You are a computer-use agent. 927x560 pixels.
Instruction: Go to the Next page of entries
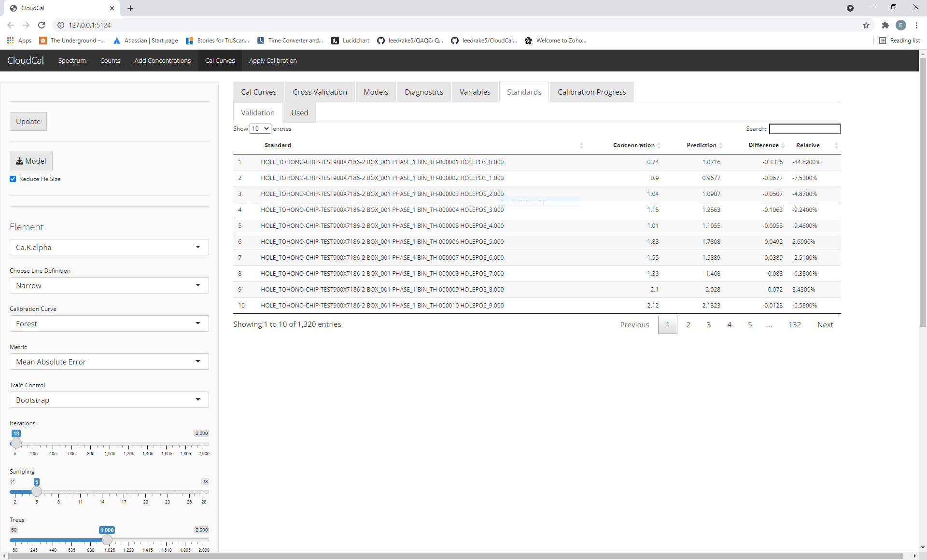tap(825, 325)
